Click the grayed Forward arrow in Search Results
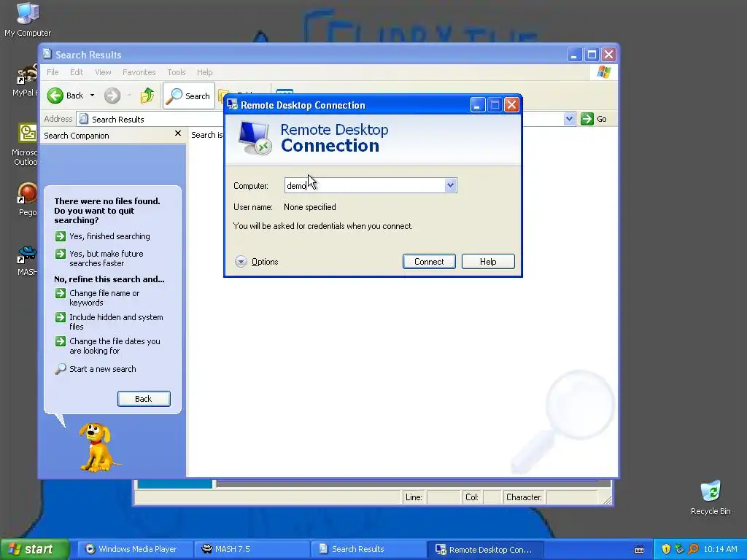 [x=112, y=96]
